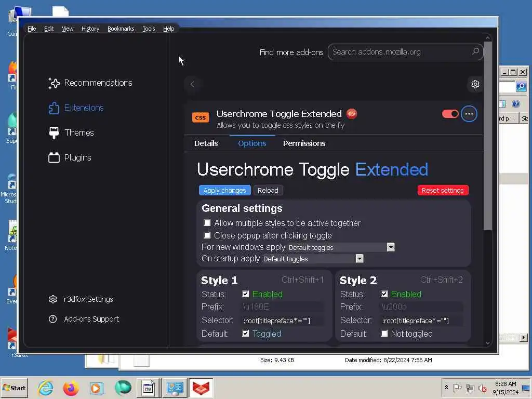532x399 pixels.
Task: Open the For new windows apply dropdown
Action: (x=341, y=247)
